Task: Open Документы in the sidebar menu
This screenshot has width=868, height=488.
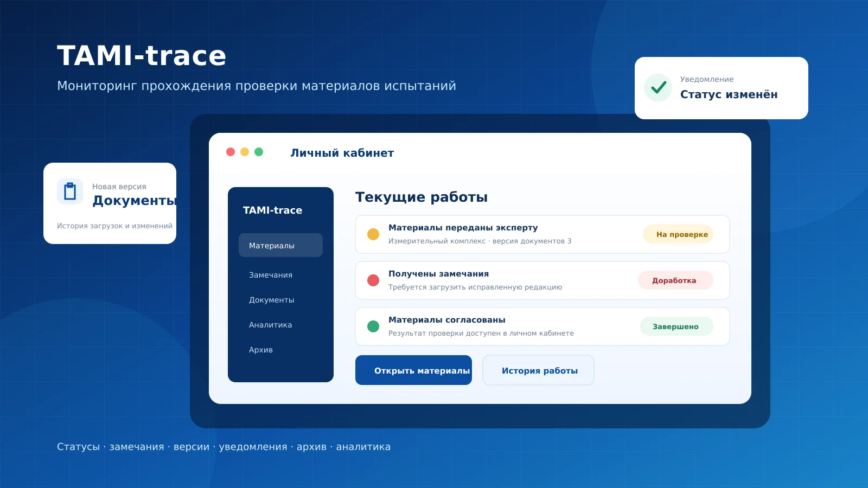Action: click(272, 300)
